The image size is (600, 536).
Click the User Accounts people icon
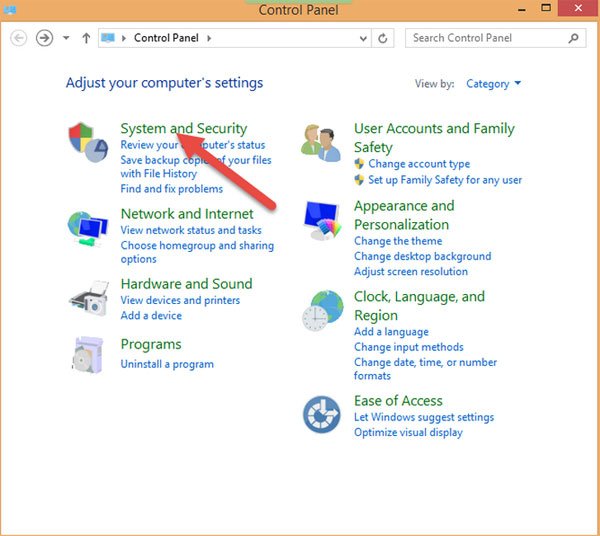click(321, 143)
